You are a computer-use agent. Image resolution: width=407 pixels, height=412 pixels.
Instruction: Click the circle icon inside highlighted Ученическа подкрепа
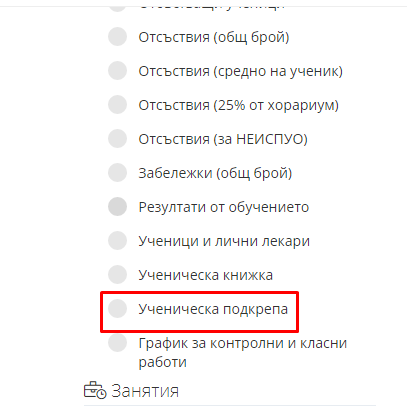coord(117,309)
